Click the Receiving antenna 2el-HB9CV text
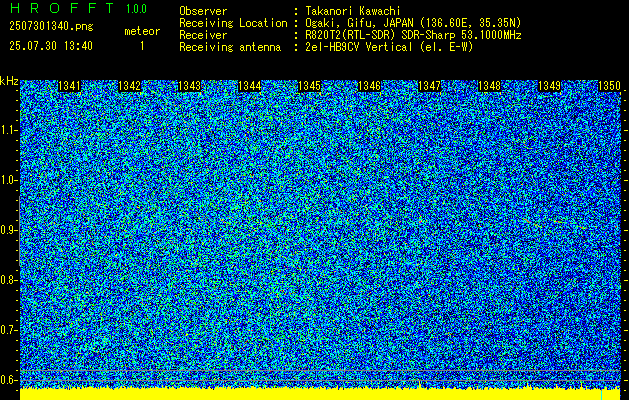The width and height of the screenshot is (629, 400). tap(389, 47)
